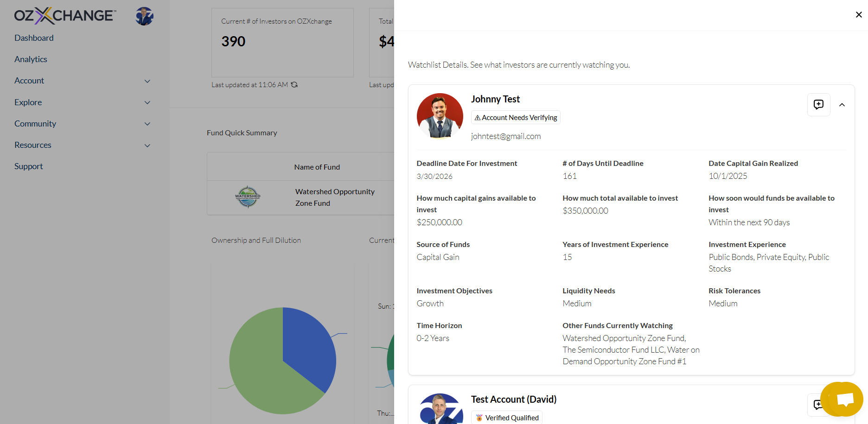The width and height of the screenshot is (868, 424).
Task: Open the Support page
Action: click(x=28, y=166)
